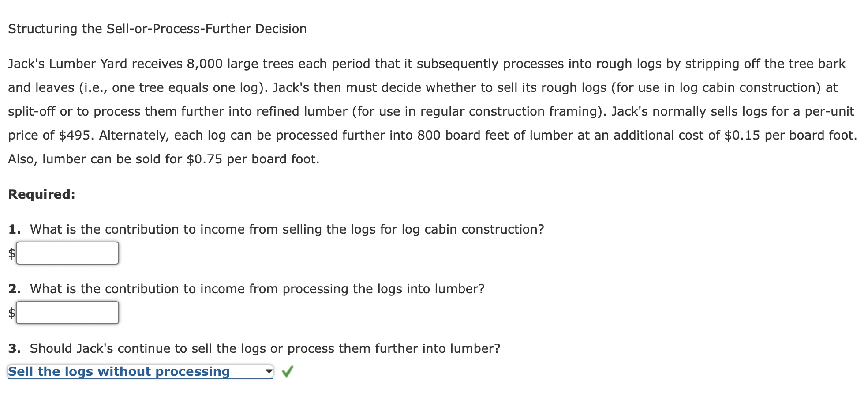Screen dimensions: 868x393
Task: Click inside the contribution from selling logs field
Action: coord(67,253)
